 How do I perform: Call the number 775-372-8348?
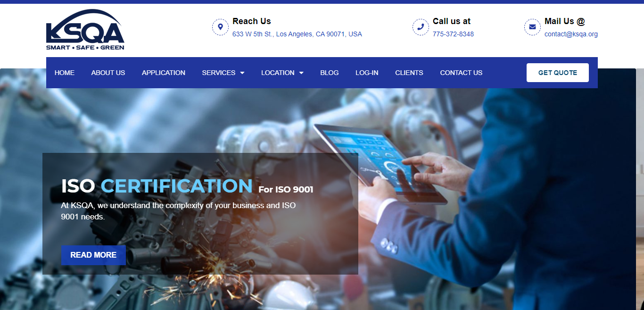click(x=453, y=34)
